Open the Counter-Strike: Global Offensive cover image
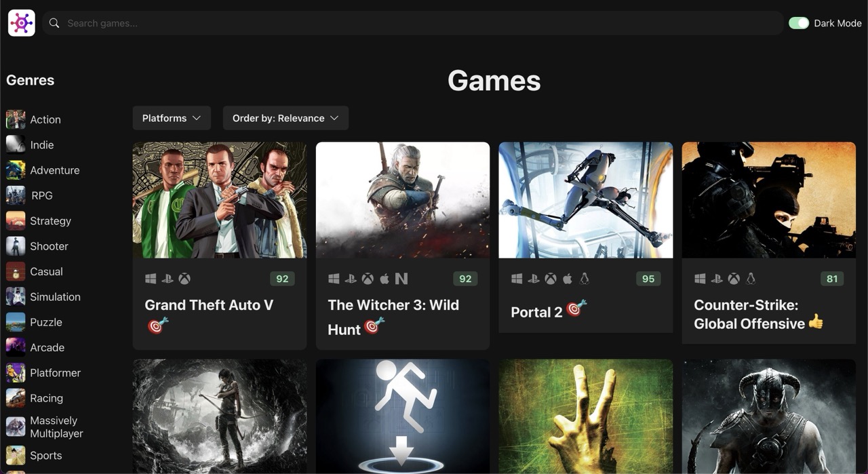The width and height of the screenshot is (868, 474). (x=769, y=200)
